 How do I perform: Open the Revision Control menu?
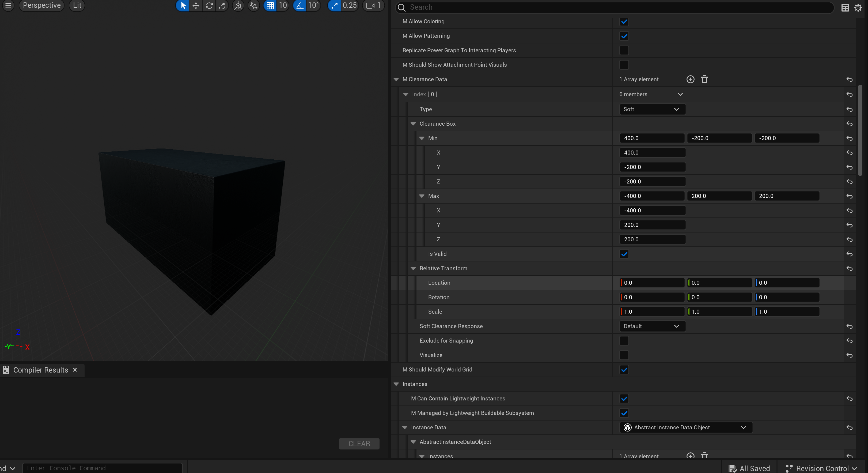pos(822,468)
